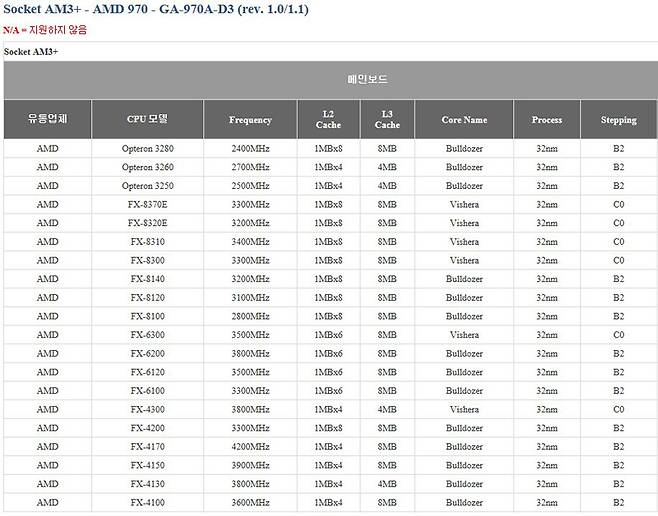Click the L3 Cache column header

point(387,119)
